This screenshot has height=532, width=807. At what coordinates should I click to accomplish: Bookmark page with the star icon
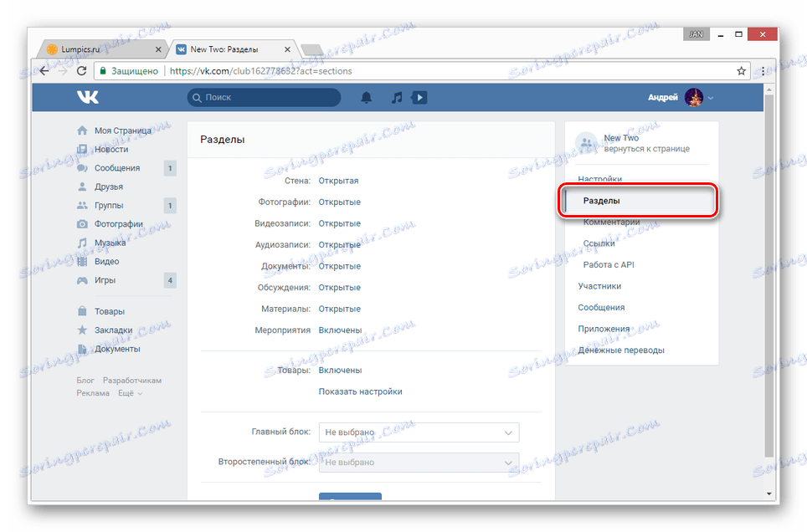point(741,71)
